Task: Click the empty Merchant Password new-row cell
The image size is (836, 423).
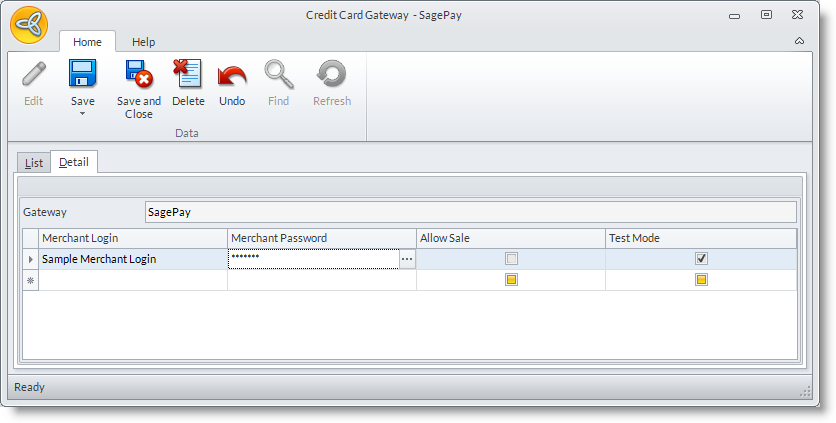Action: pos(322,280)
